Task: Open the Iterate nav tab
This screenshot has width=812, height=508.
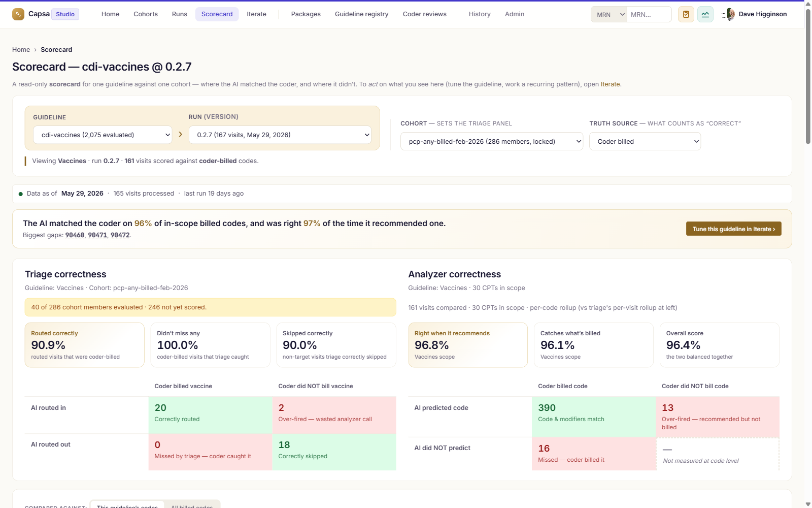Action: pos(256,14)
